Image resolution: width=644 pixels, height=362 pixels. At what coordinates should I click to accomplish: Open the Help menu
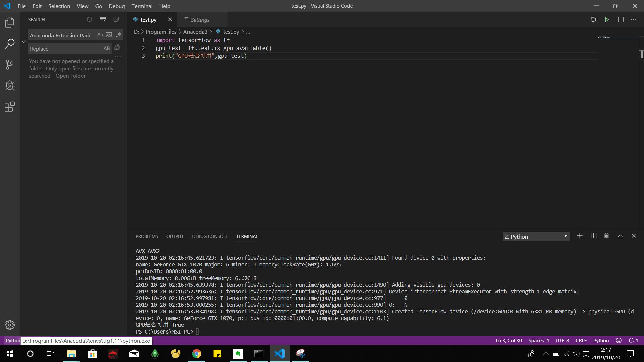[x=165, y=6]
